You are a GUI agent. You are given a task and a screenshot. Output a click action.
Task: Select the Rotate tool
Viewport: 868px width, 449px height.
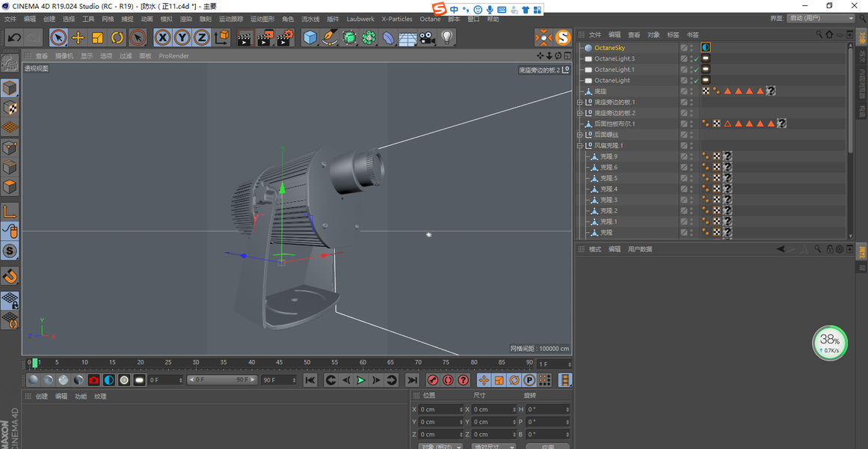[117, 37]
